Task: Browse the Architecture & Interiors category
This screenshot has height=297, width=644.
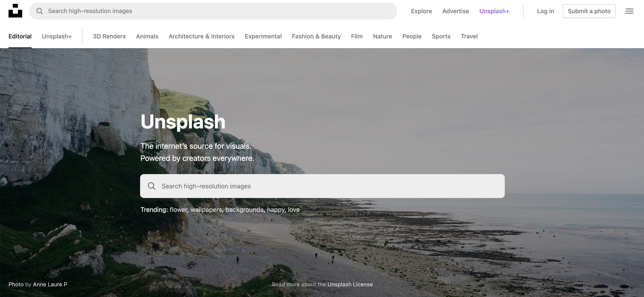Action: pyautogui.click(x=202, y=36)
